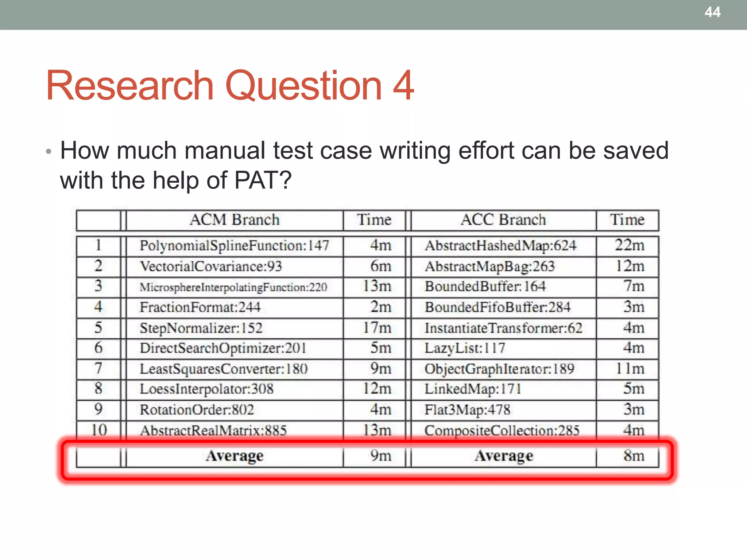Screen dimensions: 747x560
Task: Click the ACM Branch column header
Action: pyautogui.click(x=235, y=220)
